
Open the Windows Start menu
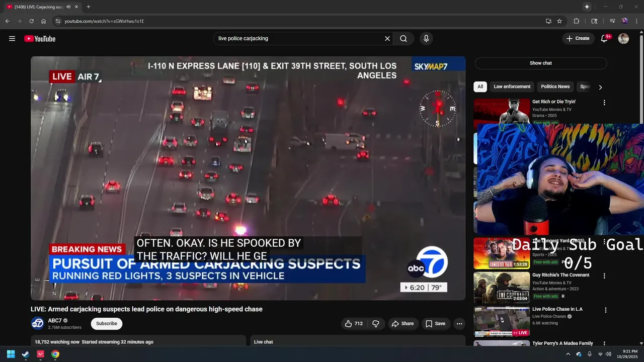[11, 354]
